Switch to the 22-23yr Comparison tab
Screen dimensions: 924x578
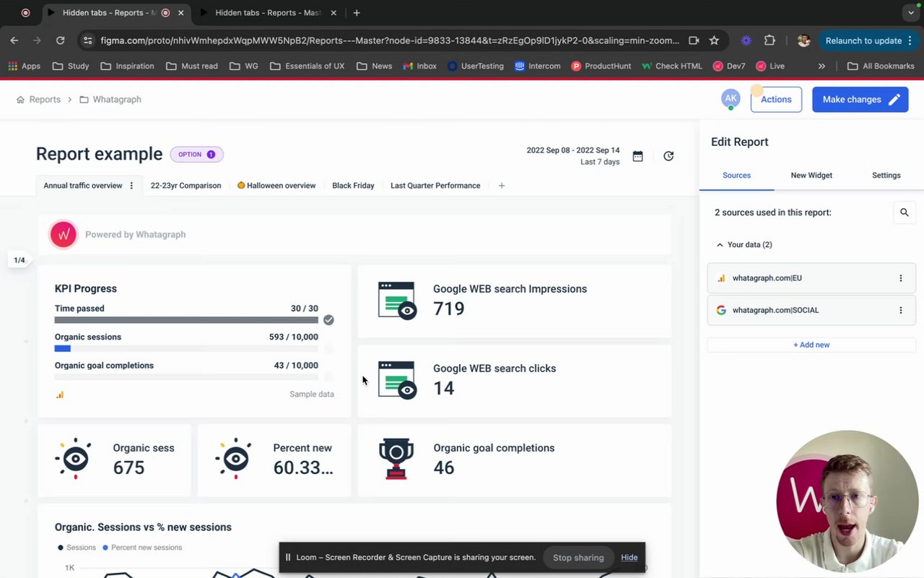pos(186,186)
